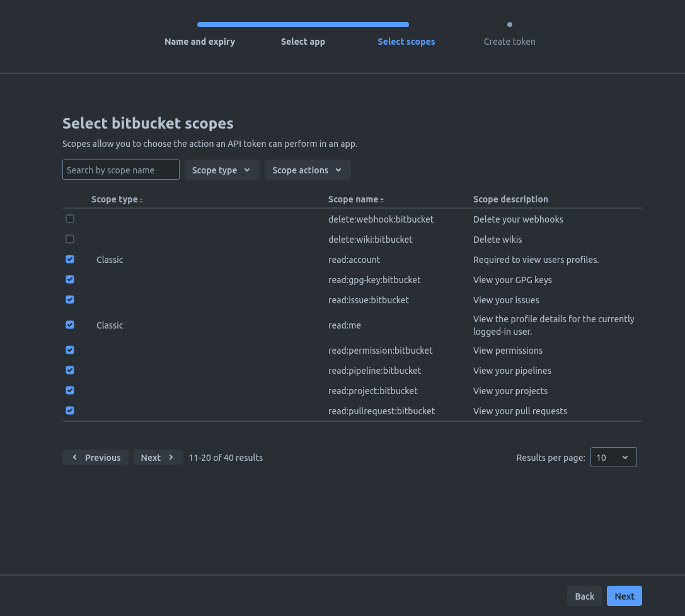Uncheck the read:issue:bitbucket checkbox

(70, 299)
